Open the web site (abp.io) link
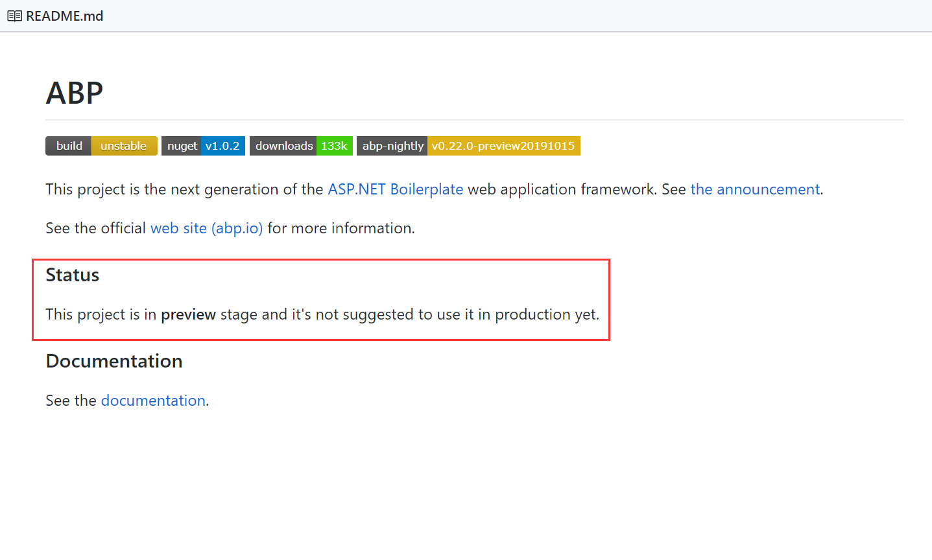The image size is (932, 560). (206, 228)
